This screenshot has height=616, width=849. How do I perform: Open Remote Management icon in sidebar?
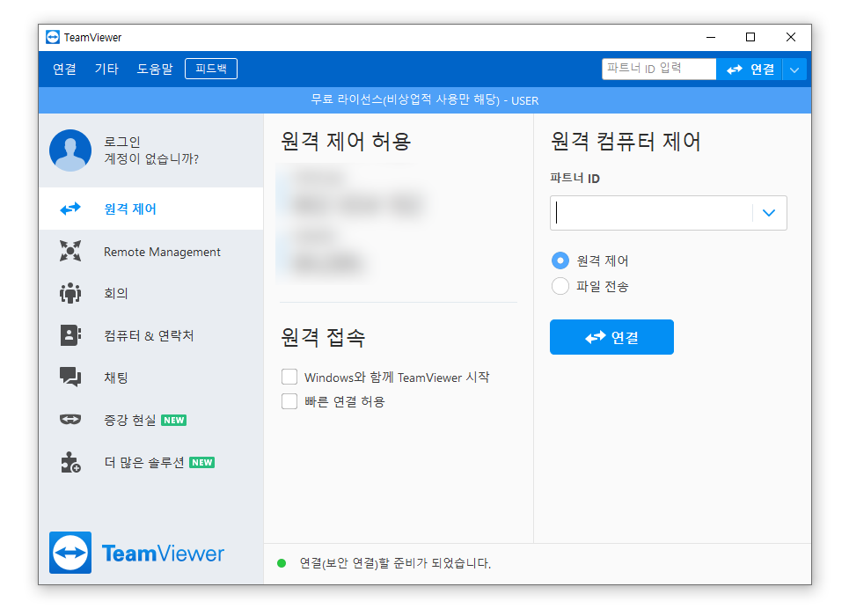(x=70, y=252)
